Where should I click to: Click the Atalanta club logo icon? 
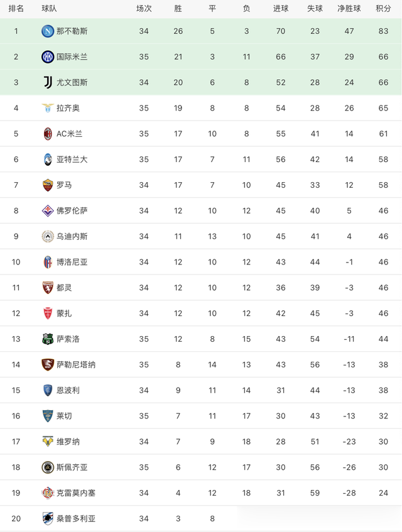[x=48, y=160]
